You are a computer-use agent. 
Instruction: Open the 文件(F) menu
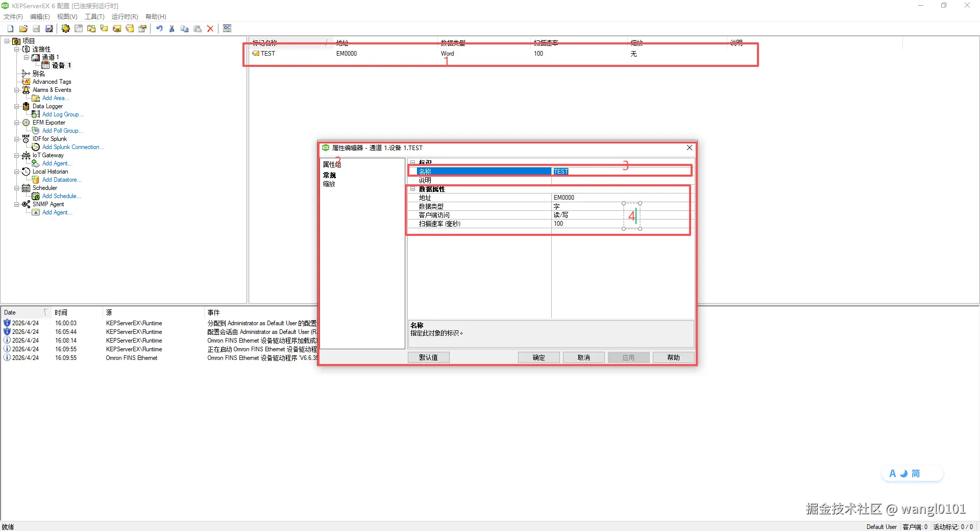click(13, 17)
